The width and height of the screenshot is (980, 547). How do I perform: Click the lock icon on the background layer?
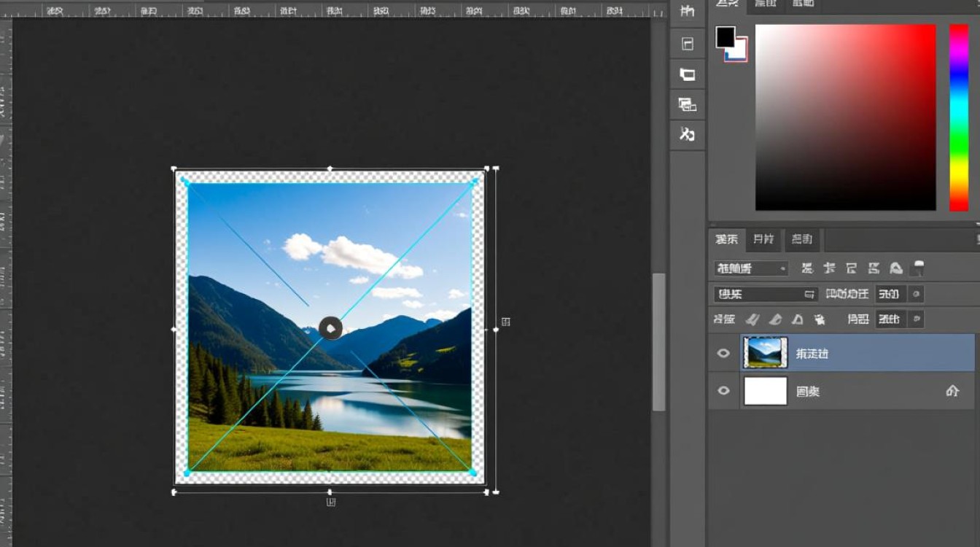(x=952, y=391)
